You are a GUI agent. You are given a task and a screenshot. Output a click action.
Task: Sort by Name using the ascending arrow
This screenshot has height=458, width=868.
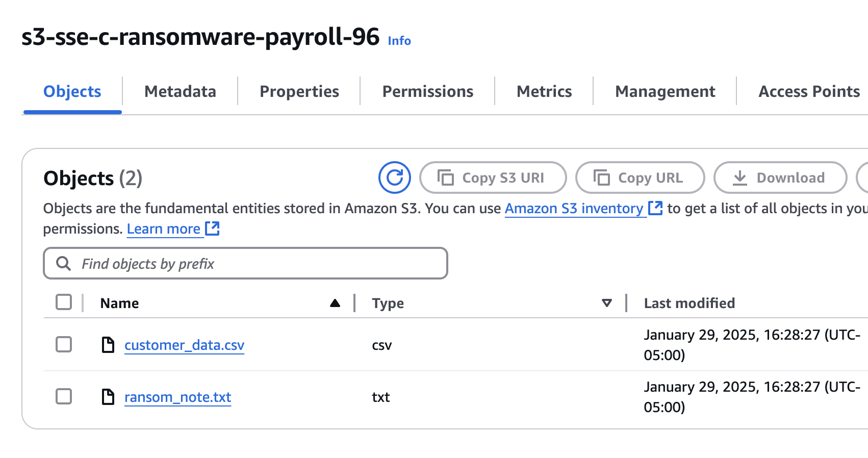[x=335, y=303]
